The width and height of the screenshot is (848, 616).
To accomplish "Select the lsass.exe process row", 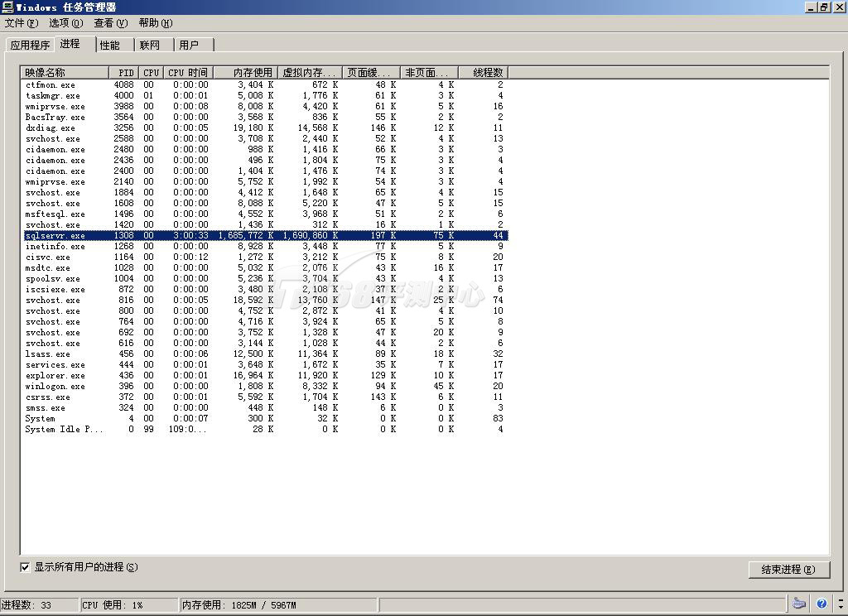I will tap(265, 354).
